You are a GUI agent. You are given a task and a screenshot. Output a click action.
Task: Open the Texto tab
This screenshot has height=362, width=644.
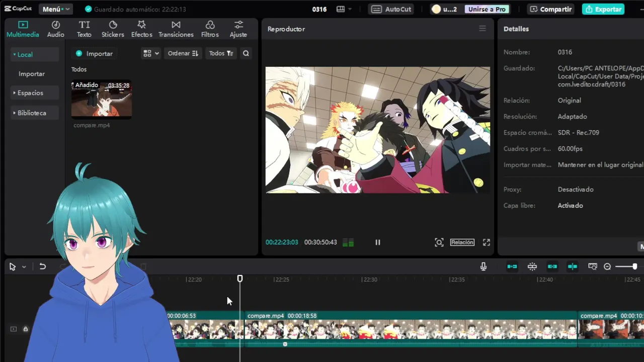pos(84,29)
